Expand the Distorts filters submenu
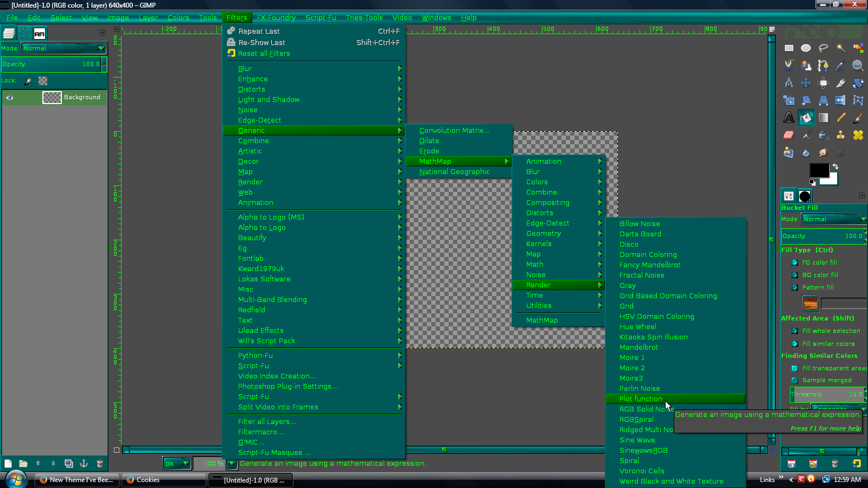This screenshot has width=868, height=488. click(x=314, y=89)
